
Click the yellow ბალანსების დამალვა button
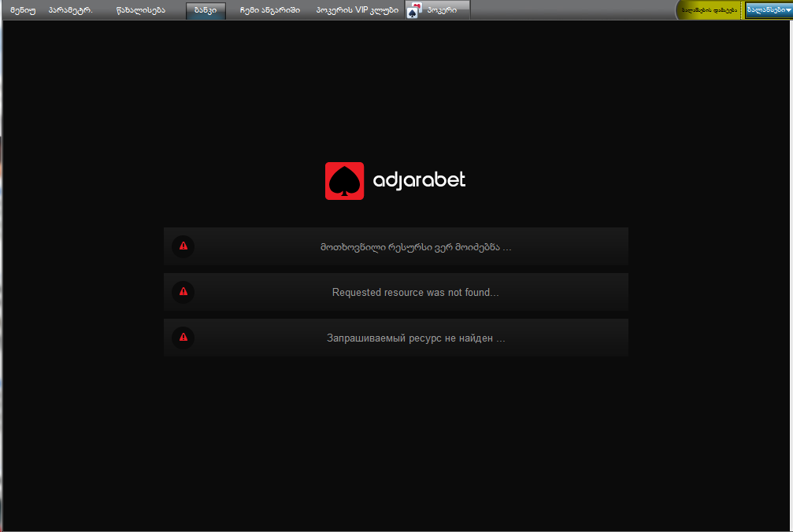(x=709, y=10)
